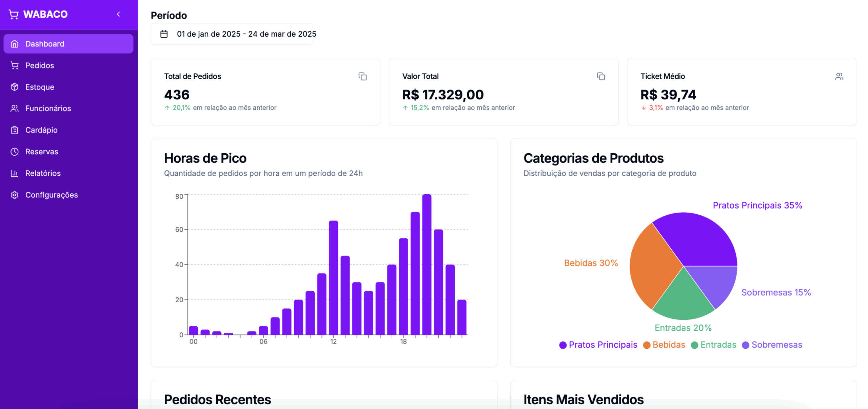The image size is (868, 409).
Task: Click the Reservas clock icon in the sidebar
Action: [15, 152]
